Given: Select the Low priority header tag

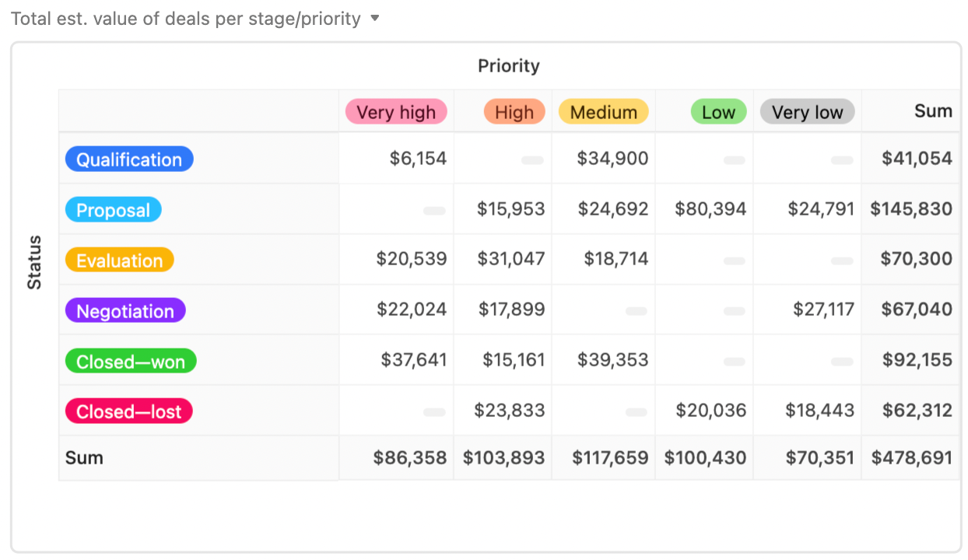Looking at the screenshot, I should click(x=718, y=112).
